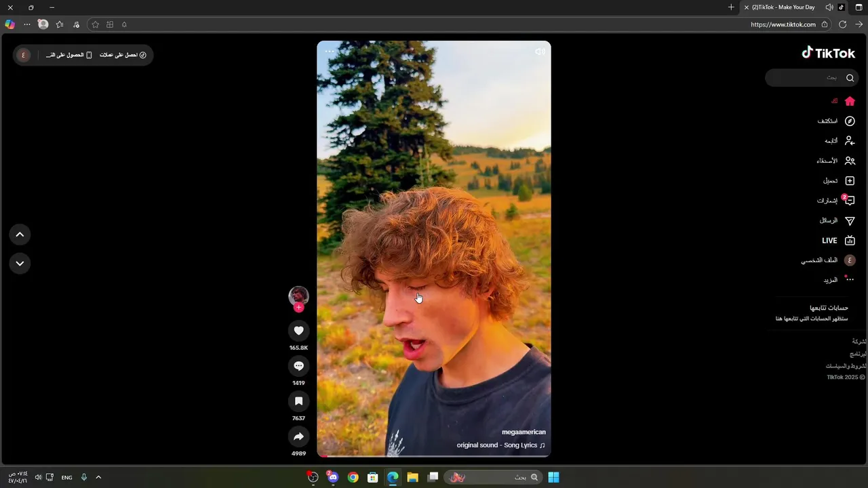
Task: Go to next video with down arrow
Action: point(20,264)
